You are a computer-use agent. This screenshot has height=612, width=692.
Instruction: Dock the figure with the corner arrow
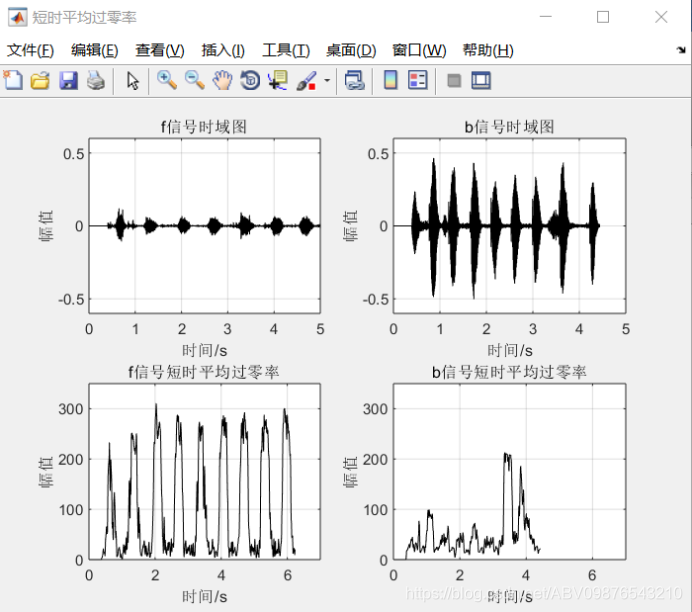point(681,50)
